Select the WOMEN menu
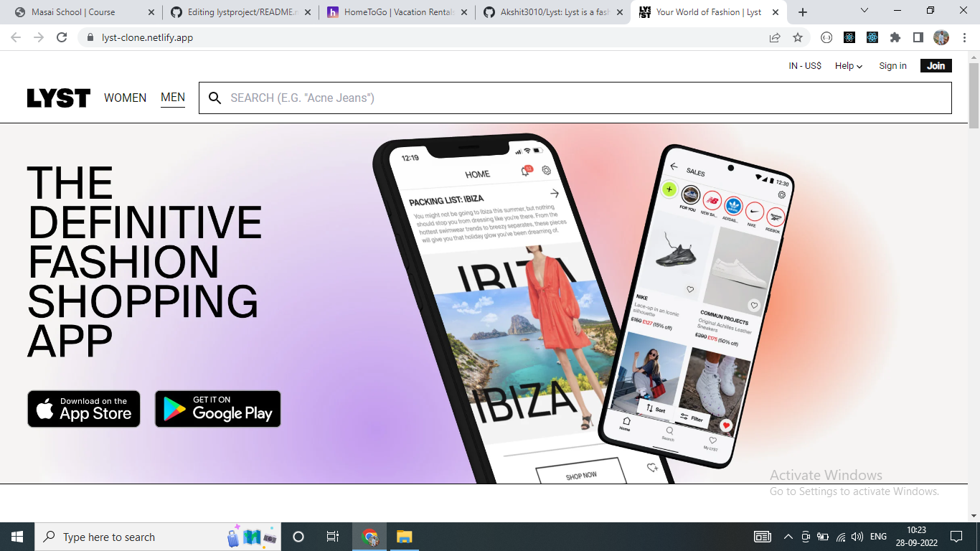980x551 pixels. coord(125,98)
